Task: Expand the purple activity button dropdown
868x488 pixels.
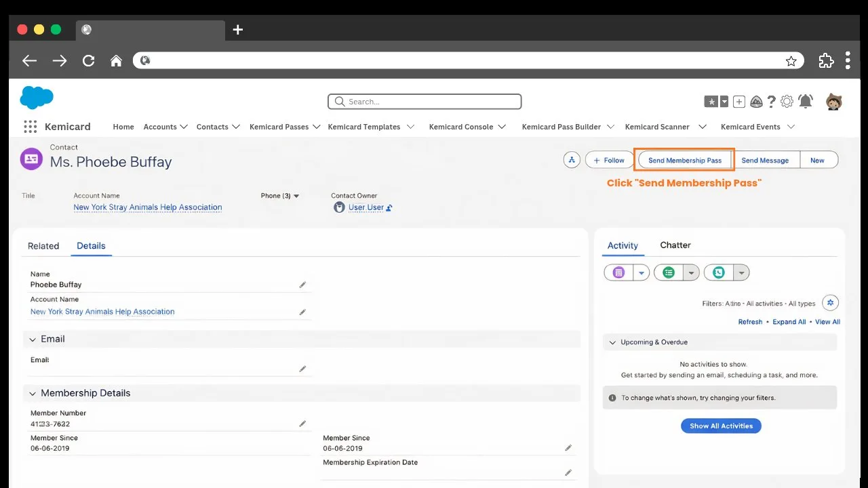Action: [x=642, y=272]
